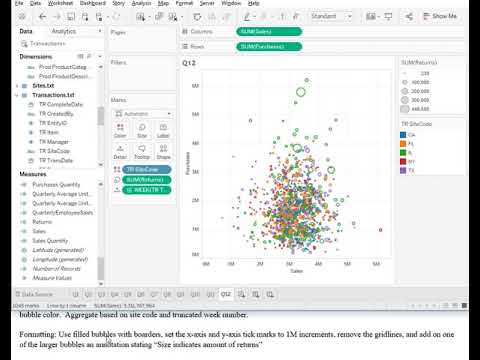This screenshot has width=480, height=360.
Task: Expand the Sites.txt table
Action: (17, 86)
